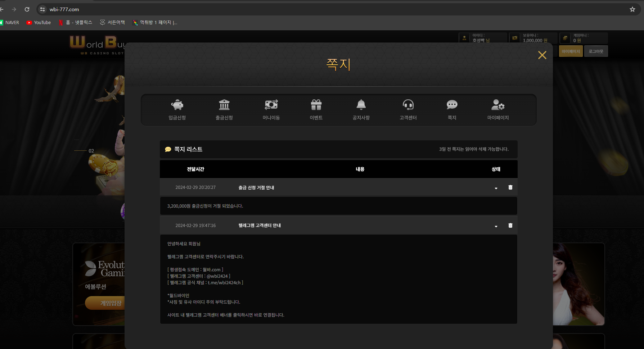Delete the Telegram customer center message
Image resolution: width=644 pixels, height=349 pixels.
coord(510,226)
